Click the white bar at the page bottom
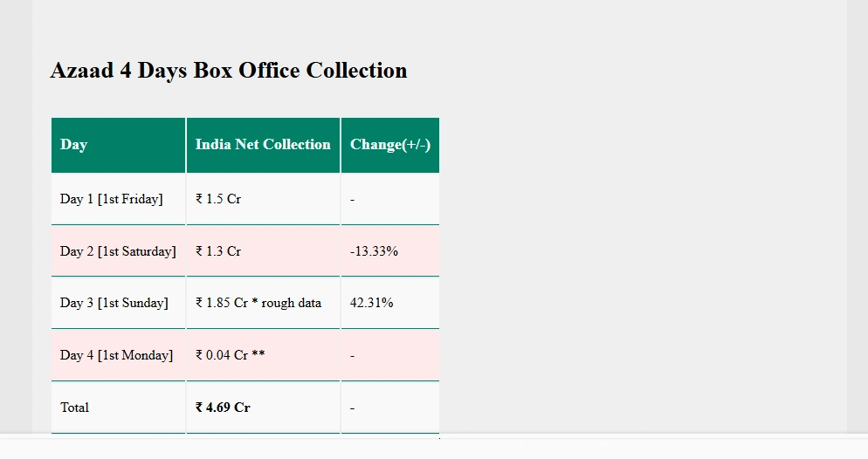The width and height of the screenshot is (868, 459). click(x=434, y=449)
